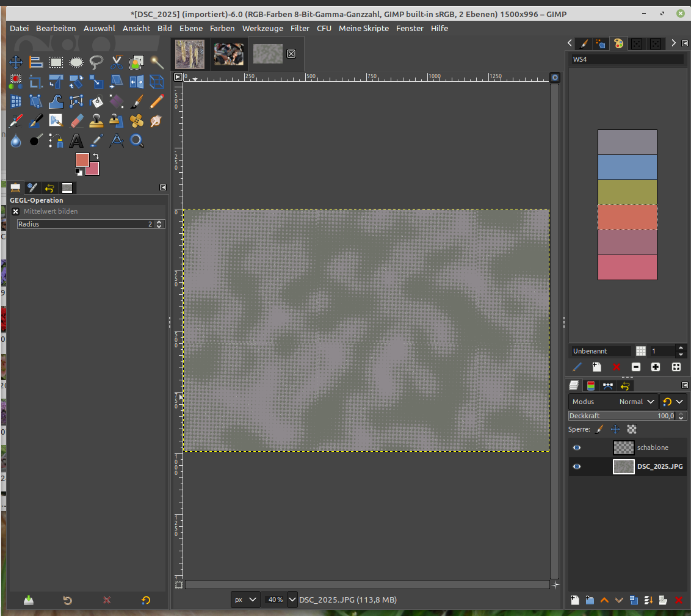
Task: Click the Zoom magnifier tool
Action: (x=137, y=141)
